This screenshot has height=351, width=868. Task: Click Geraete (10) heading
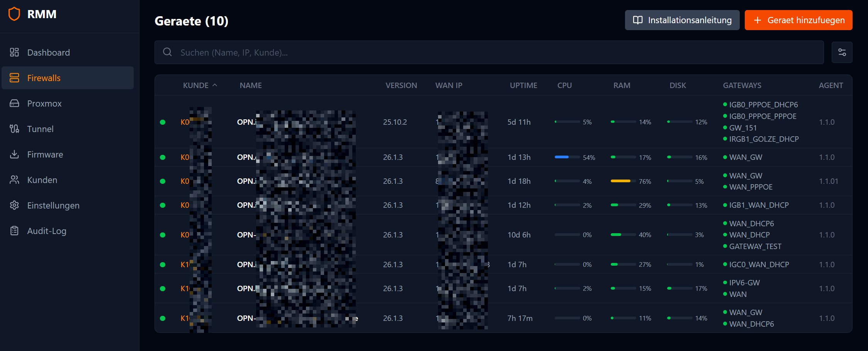(x=191, y=21)
